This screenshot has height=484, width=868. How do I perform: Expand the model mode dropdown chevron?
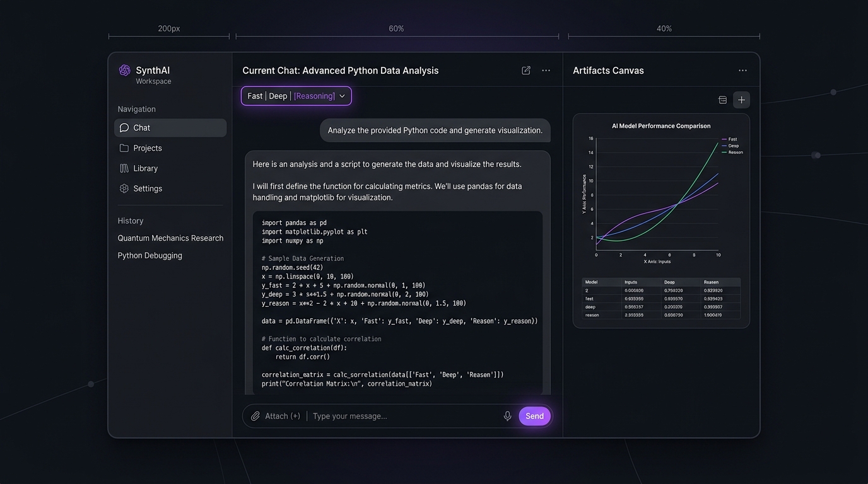click(342, 96)
